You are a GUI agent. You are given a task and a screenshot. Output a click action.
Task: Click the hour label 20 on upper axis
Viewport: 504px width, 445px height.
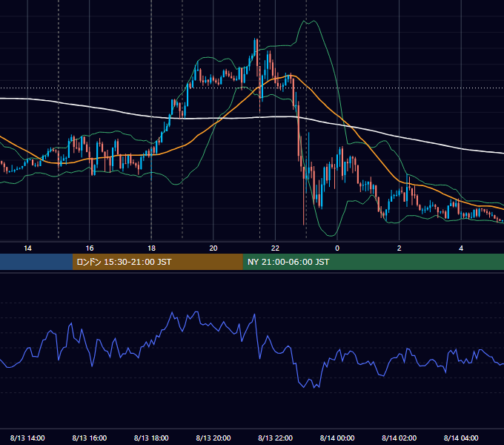pyautogui.click(x=213, y=248)
